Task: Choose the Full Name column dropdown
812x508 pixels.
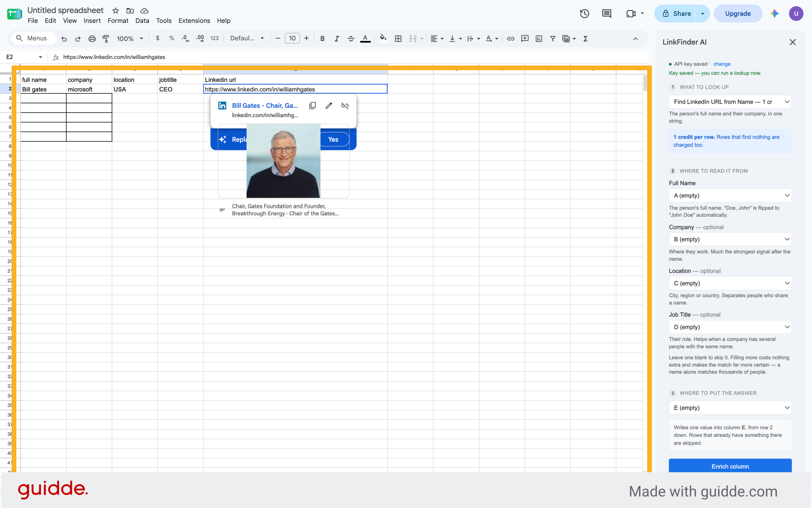Action: click(x=730, y=195)
